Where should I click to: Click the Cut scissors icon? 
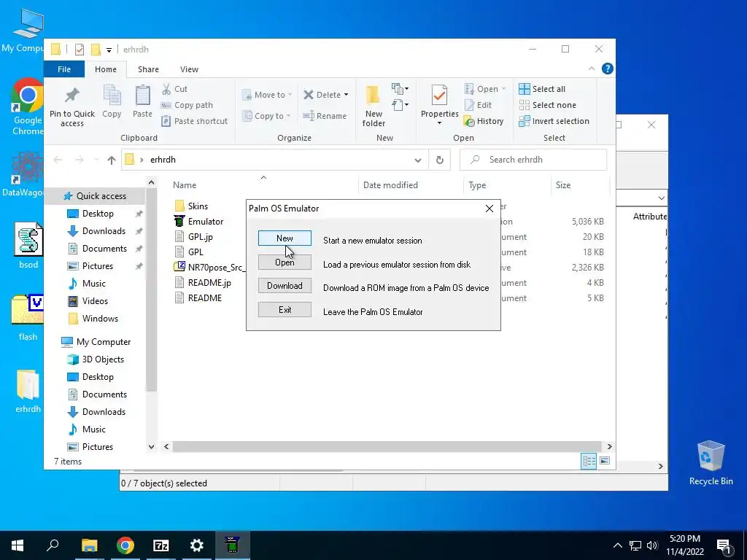pos(166,89)
